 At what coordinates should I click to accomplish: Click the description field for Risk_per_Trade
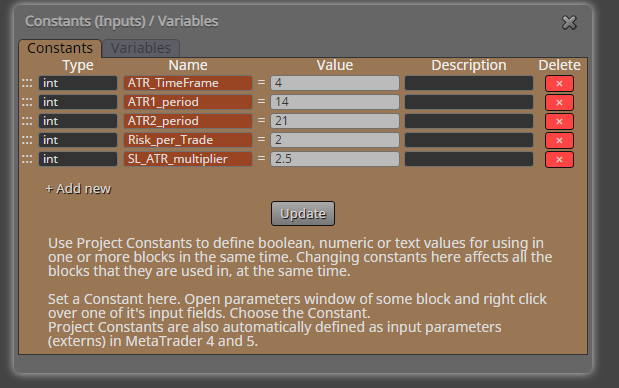click(469, 140)
